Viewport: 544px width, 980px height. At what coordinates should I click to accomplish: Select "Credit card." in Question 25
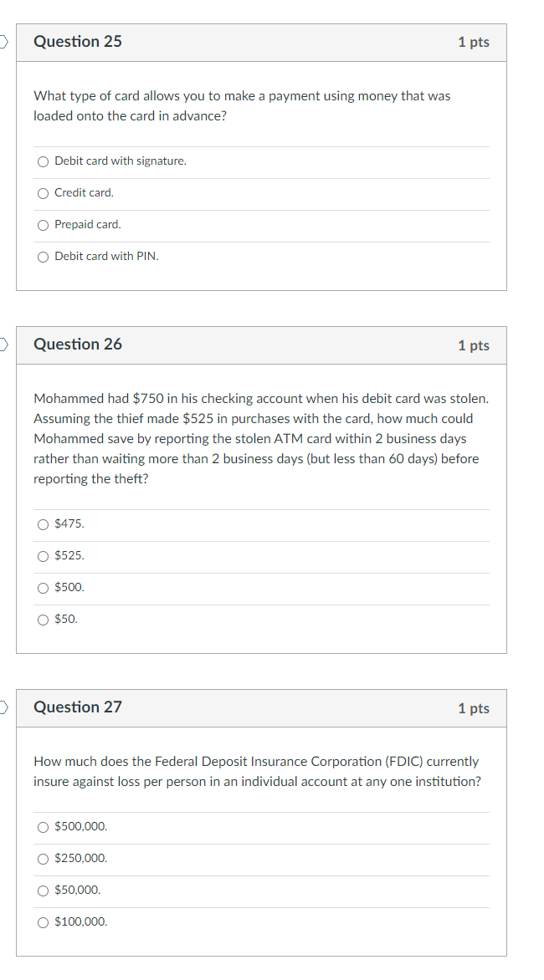(43, 192)
